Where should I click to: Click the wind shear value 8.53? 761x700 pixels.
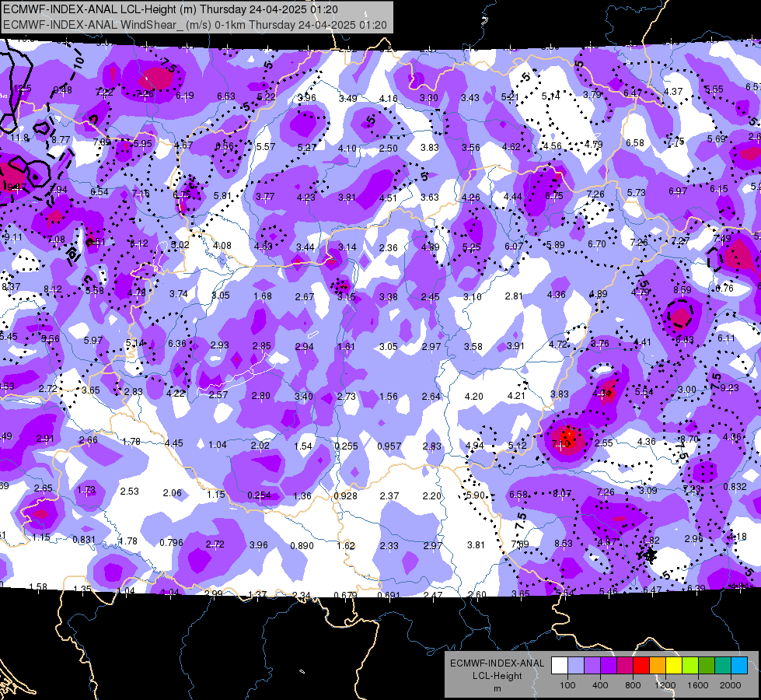pos(564,544)
